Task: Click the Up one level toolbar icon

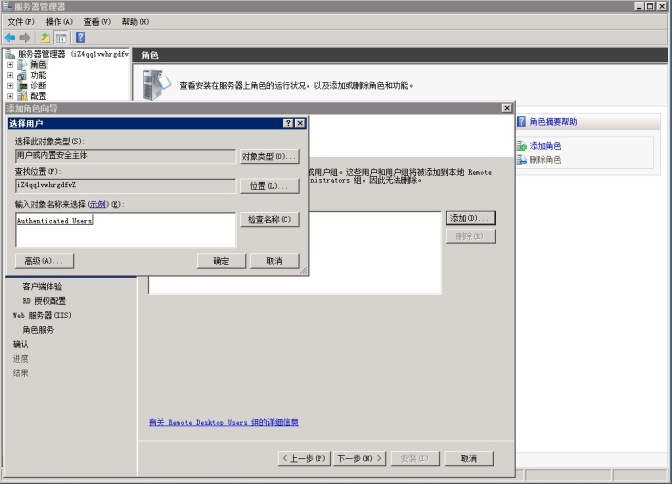Action: tap(45, 38)
